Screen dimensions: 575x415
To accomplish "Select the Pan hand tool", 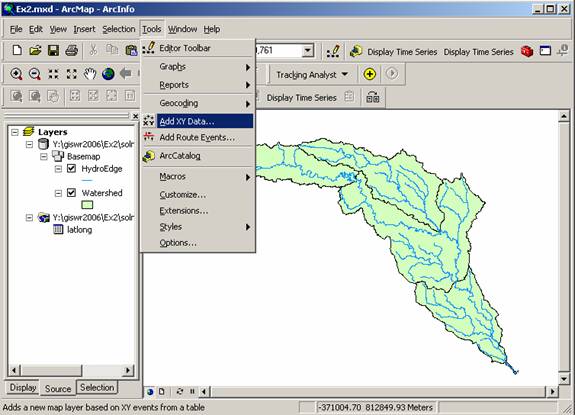I will click(90, 74).
